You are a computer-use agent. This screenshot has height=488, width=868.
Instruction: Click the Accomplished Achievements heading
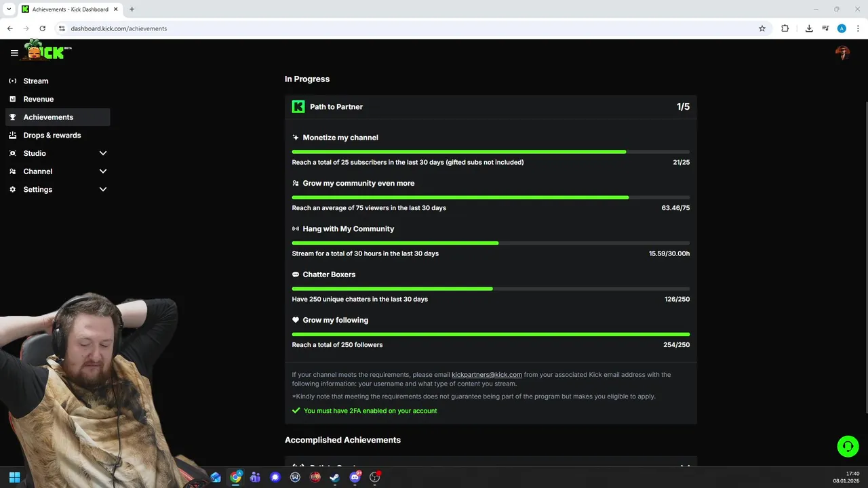coord(342,440)
